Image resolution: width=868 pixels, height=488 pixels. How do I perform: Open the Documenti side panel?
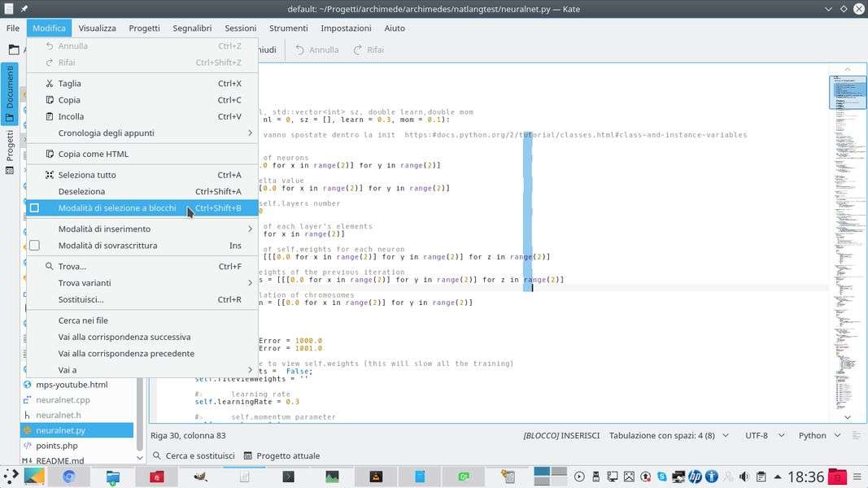[x=10, y=94]
